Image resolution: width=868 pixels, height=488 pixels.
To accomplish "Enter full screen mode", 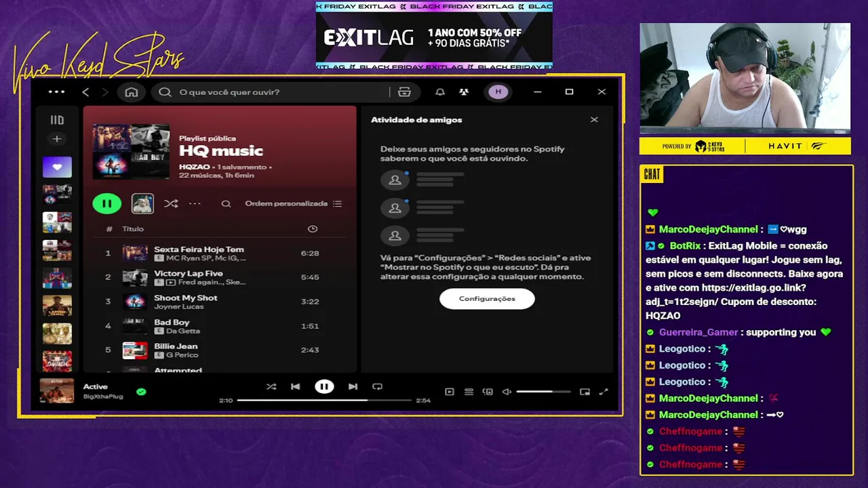I will (x=604, y=392).
